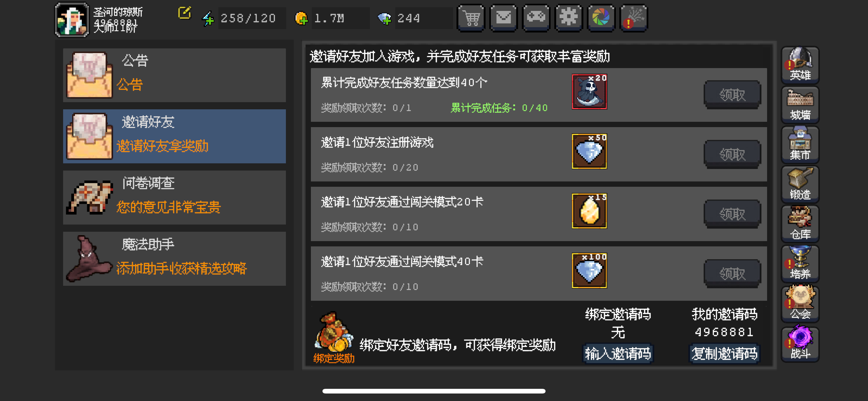Screen dimensions: 868x401
Task: Open the mail envelope icon
Action: [x=503, y=18]
